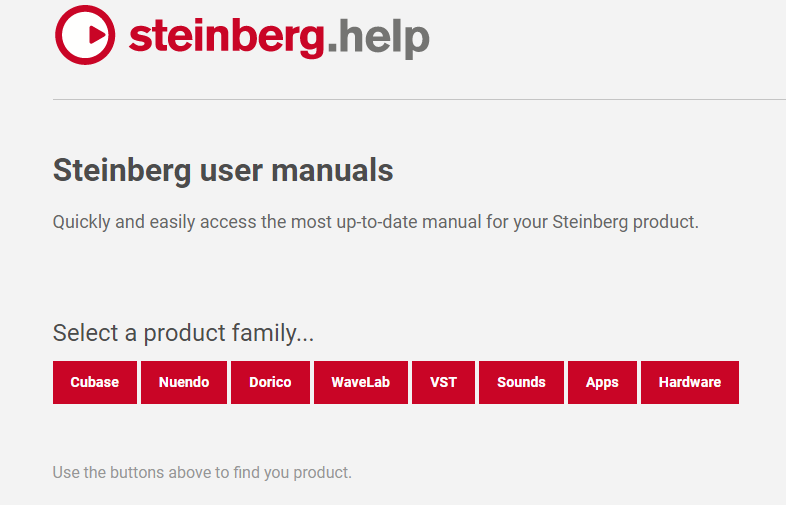Select the Hardware product family button

(690, 382)
